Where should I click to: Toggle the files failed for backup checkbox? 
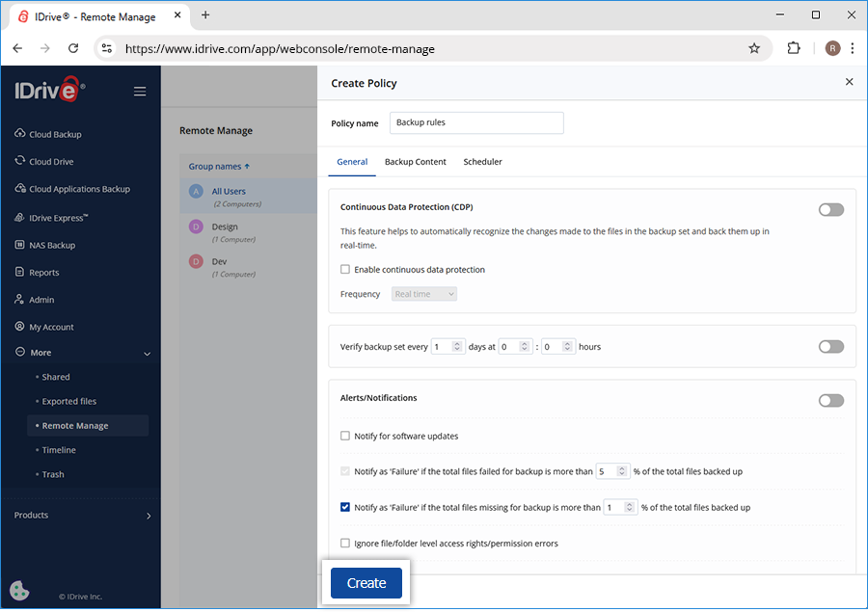345,471
